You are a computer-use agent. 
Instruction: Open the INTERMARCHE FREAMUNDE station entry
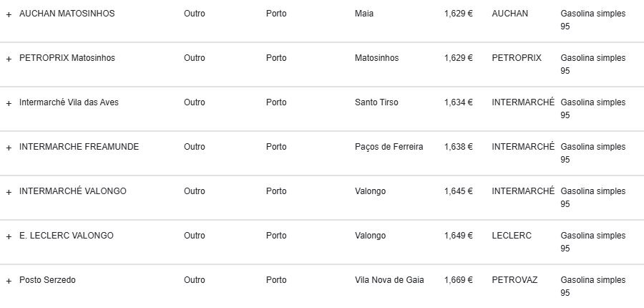click(79, 147)
